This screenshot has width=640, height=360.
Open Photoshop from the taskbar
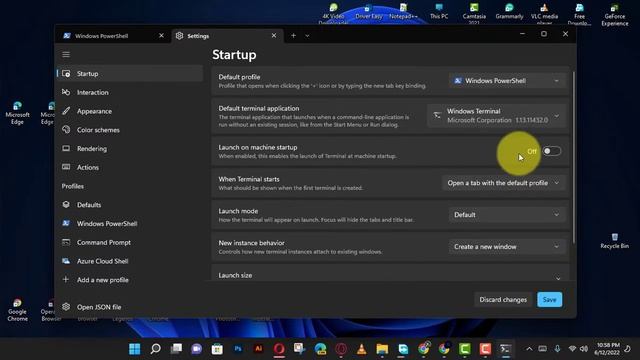(x=238, y=349)
